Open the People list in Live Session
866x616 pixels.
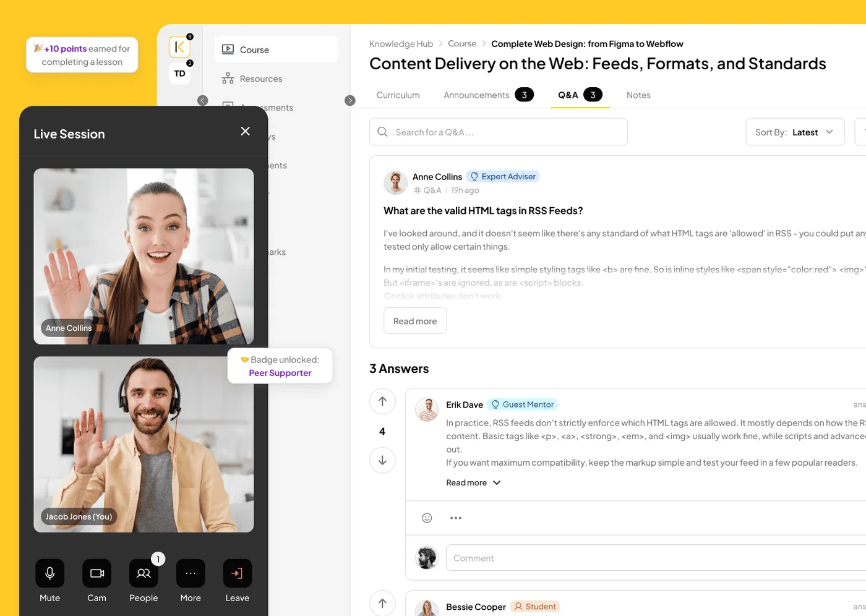[x=144, y=573]
